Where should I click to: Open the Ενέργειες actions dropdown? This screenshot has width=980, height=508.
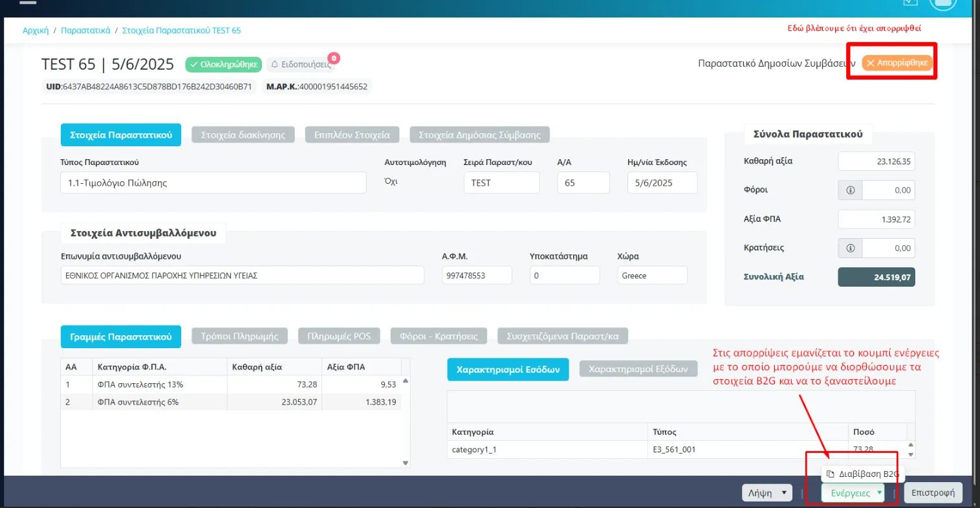[x=852, y=493]
